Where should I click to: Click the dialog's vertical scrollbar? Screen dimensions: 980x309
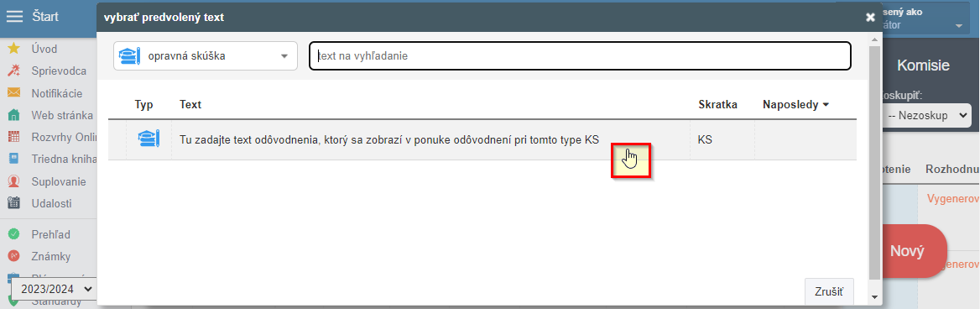click(x=873, y=163)
